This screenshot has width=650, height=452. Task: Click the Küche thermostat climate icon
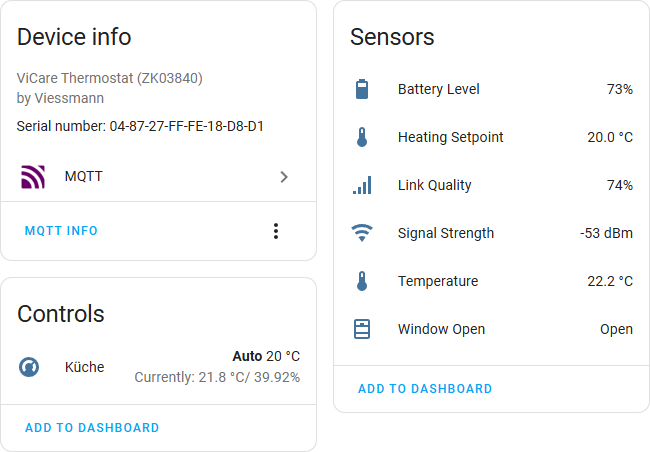tap(29, 367)
